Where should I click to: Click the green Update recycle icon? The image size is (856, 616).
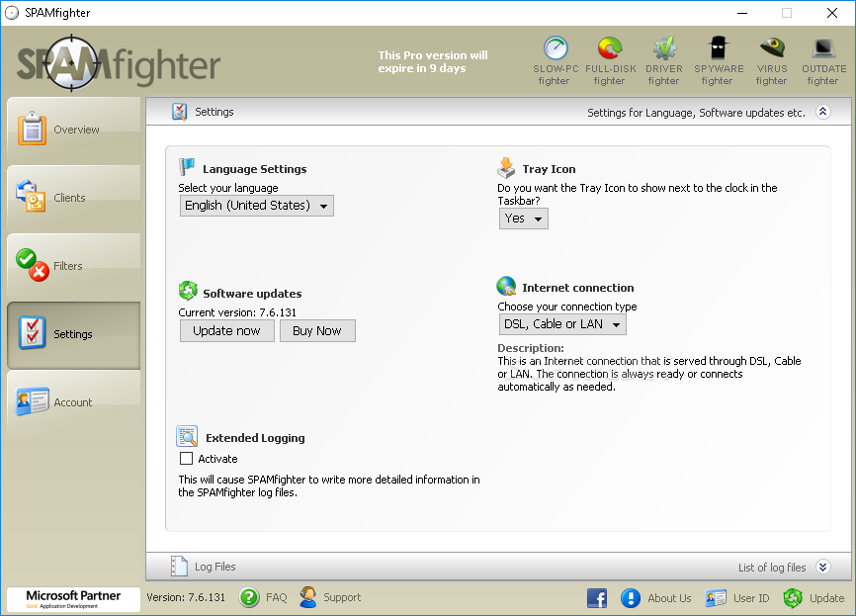(793, 598)
